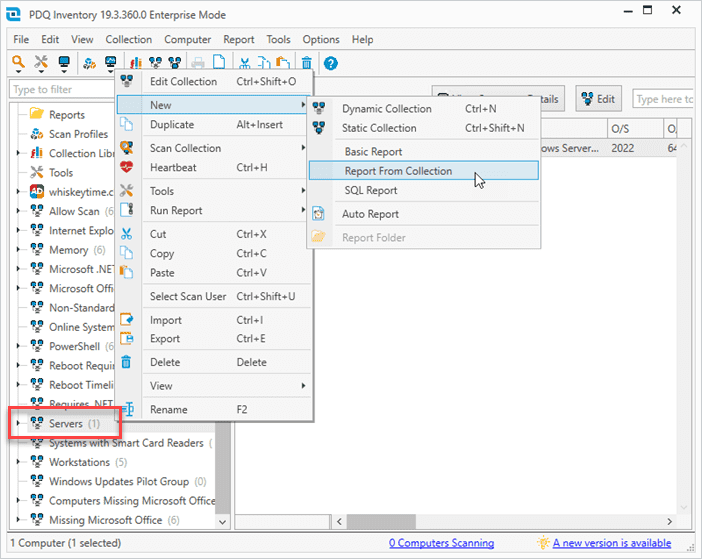Click the Type here search field
Screen dimensions: 702x559
click(663, 99)
